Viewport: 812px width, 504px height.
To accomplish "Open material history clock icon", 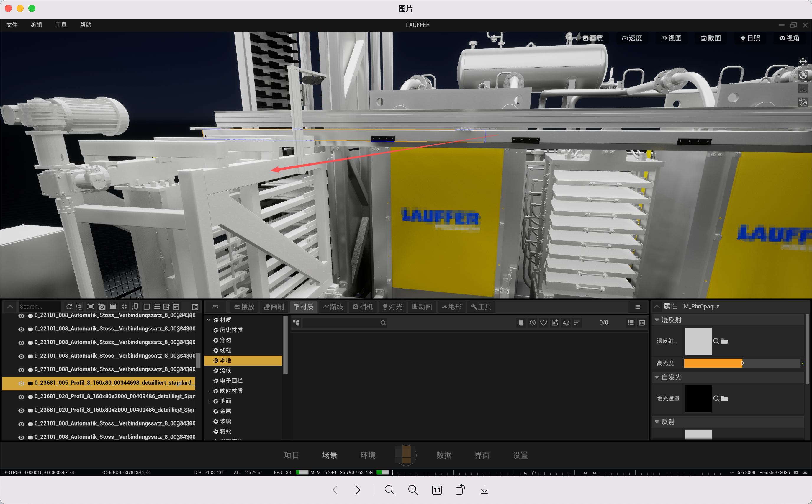I will (x=532, y=323).
